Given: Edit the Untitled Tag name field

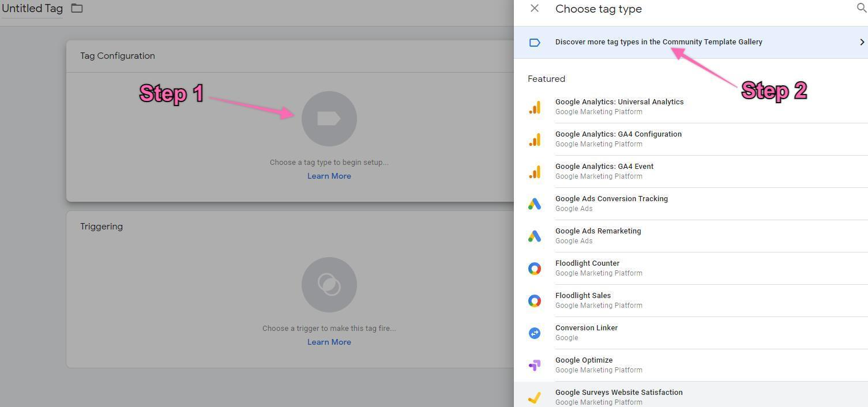Looking at the screenshot, I should point(32,9).
